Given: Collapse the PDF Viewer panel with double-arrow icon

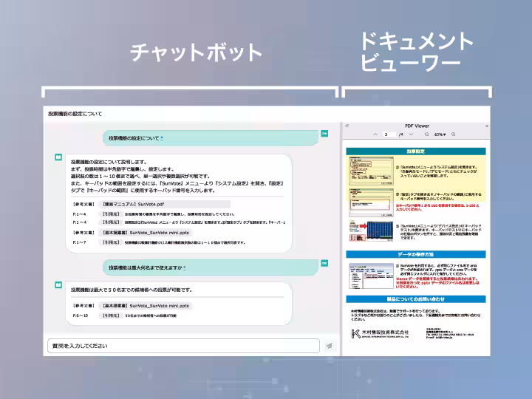Looking at the screenshot, I should coord(347,126).
